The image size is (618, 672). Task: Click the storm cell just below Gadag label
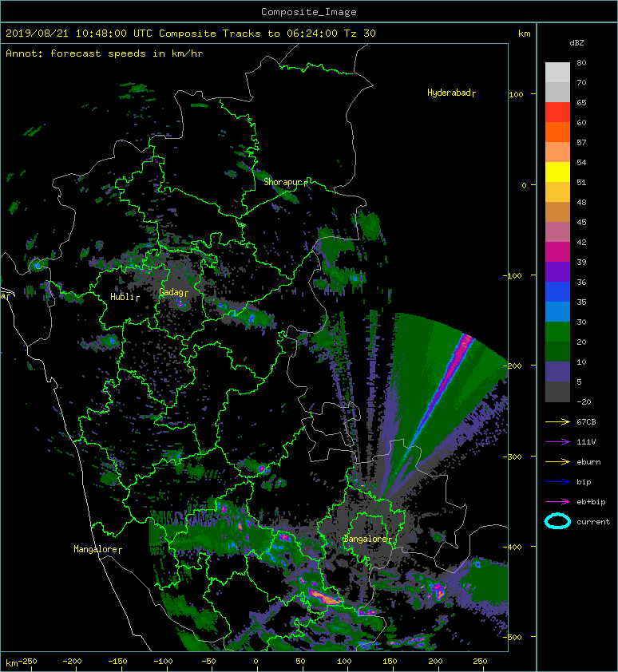coord(180,304)
